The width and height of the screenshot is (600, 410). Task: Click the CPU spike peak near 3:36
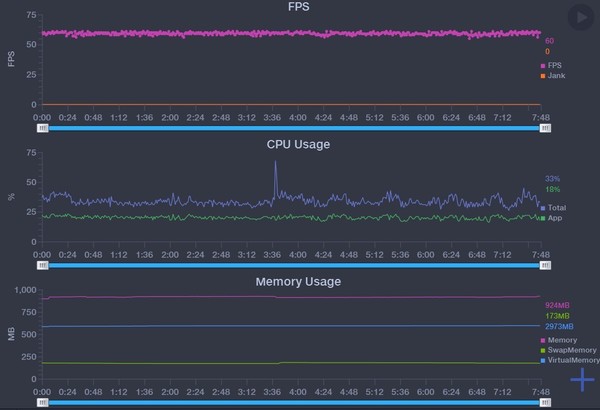(275, 162)
